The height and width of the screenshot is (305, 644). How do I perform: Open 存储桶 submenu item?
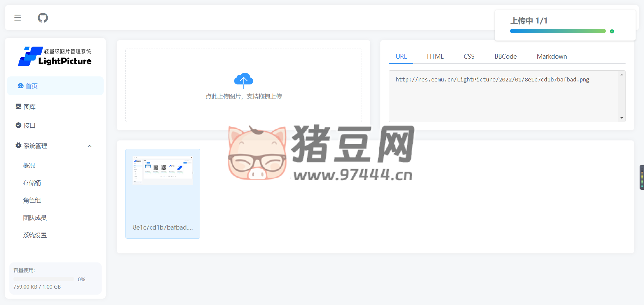(32, 183)
